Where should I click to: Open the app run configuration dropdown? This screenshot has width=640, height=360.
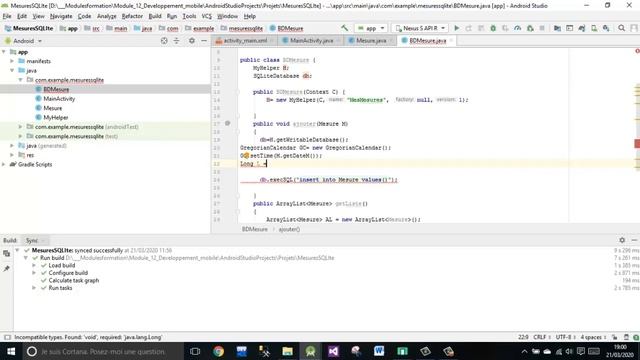[x=371, y=28]
